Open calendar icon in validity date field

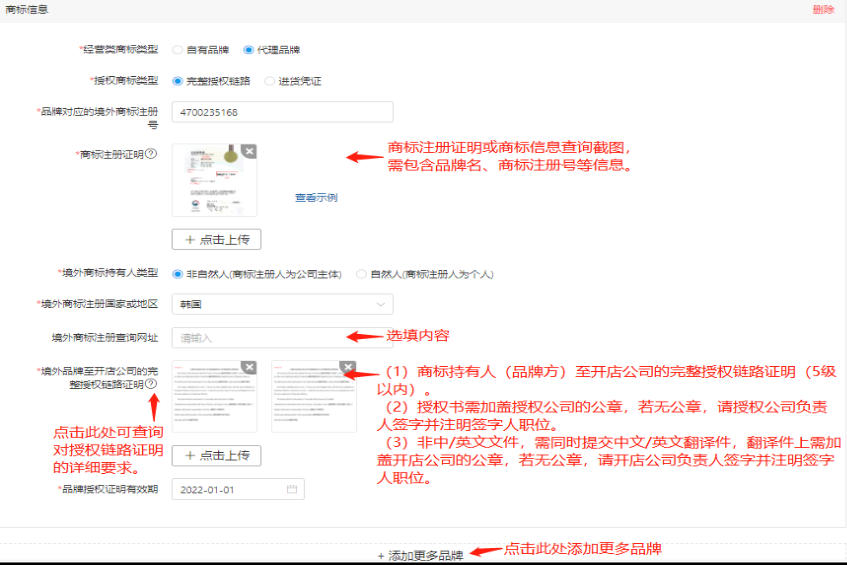292,489
